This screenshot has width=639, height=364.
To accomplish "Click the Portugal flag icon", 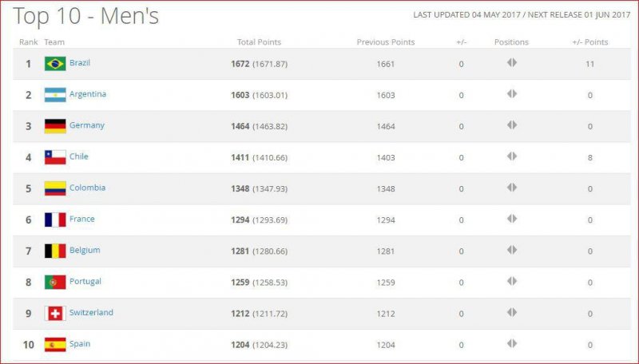I will 55,282.
